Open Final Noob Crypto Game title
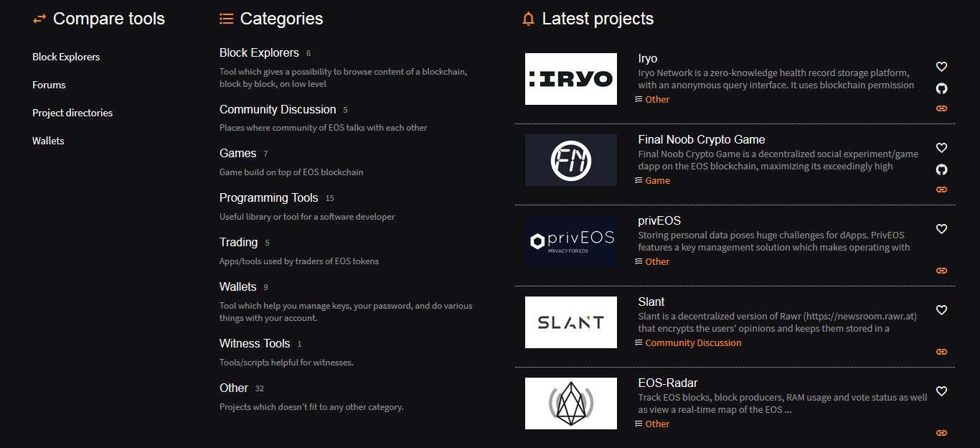Image resolution: width=980 pixels, height=448 pixels. 702,140
